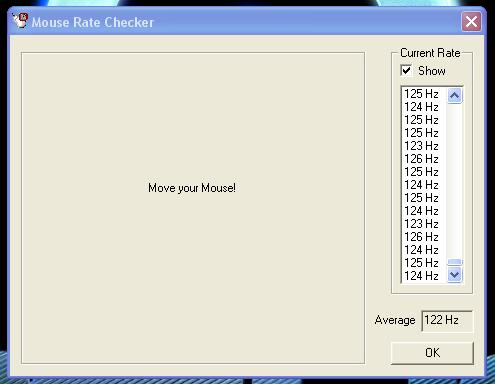Click the scroll up arrow of rate list
495x384 pixels.
455,96
